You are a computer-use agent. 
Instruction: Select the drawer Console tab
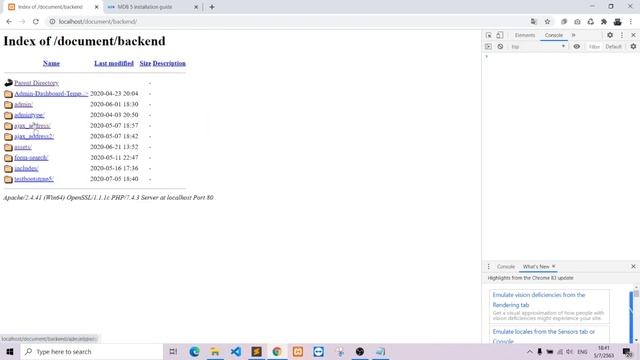coord(506,267)
